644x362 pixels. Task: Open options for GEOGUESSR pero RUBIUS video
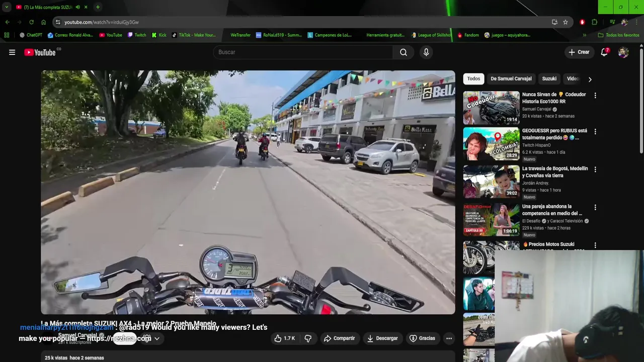pyautogui.click(x=595, y=132)
